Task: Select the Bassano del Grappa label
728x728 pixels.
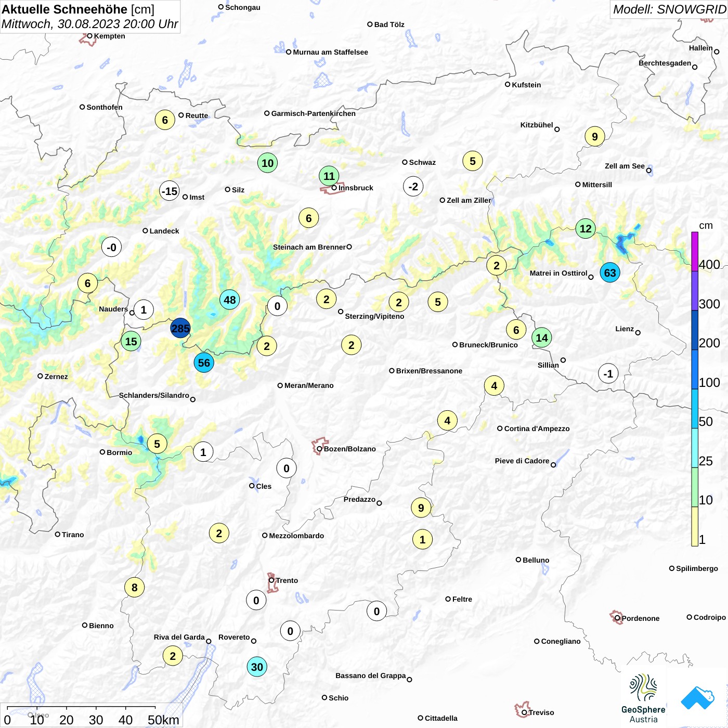Action: pos(371,675)
